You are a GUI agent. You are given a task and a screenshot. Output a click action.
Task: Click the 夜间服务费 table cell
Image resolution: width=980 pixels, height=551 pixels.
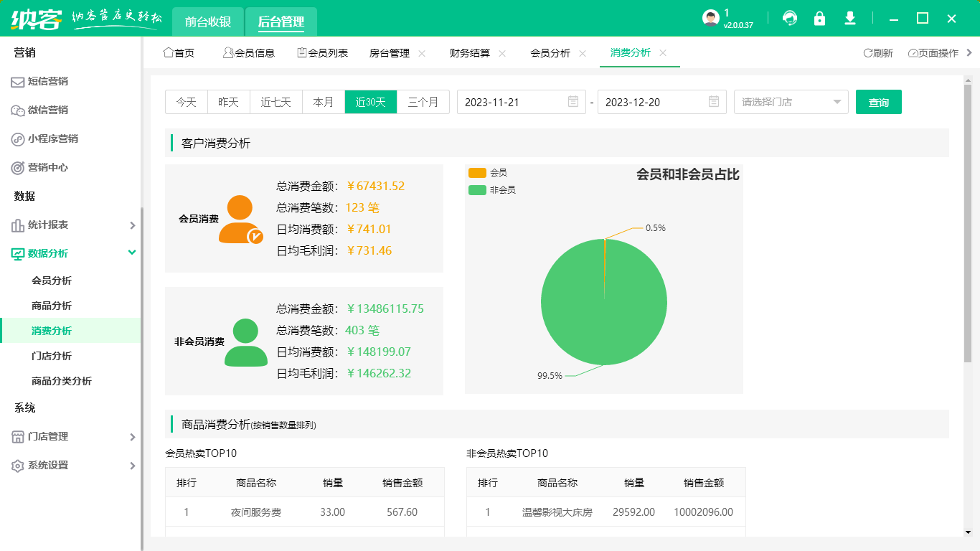(256, 512)
